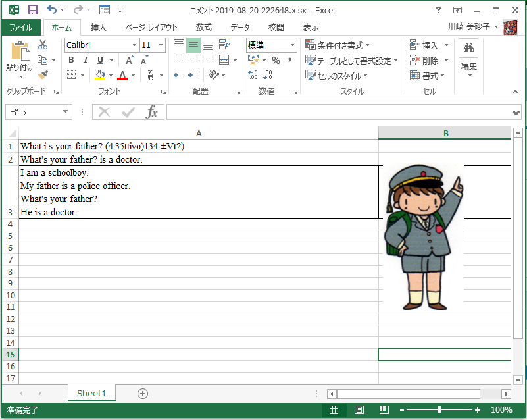Open the 川崎 美砂子 account menu
Image resolution: width=527 pixels, height=420 pixels.
point(472,27)
